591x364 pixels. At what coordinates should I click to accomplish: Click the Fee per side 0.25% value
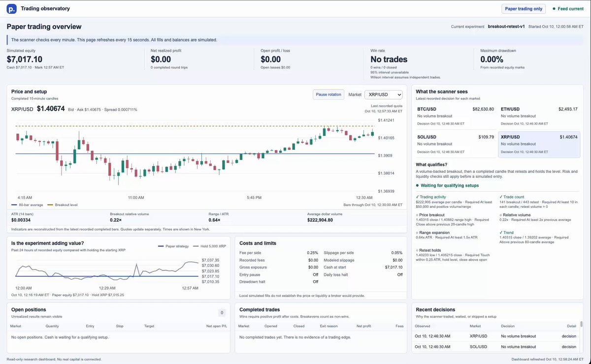tap(313, 253)
